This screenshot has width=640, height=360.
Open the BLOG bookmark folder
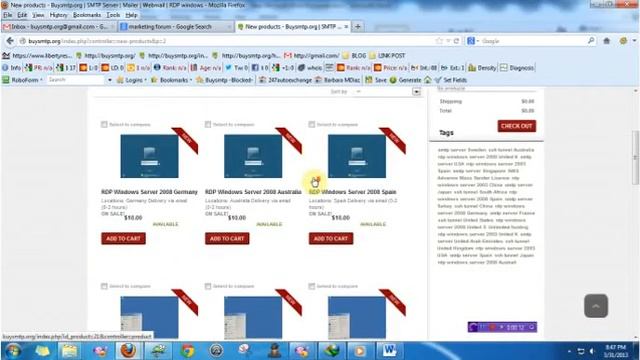pos(355,56)
